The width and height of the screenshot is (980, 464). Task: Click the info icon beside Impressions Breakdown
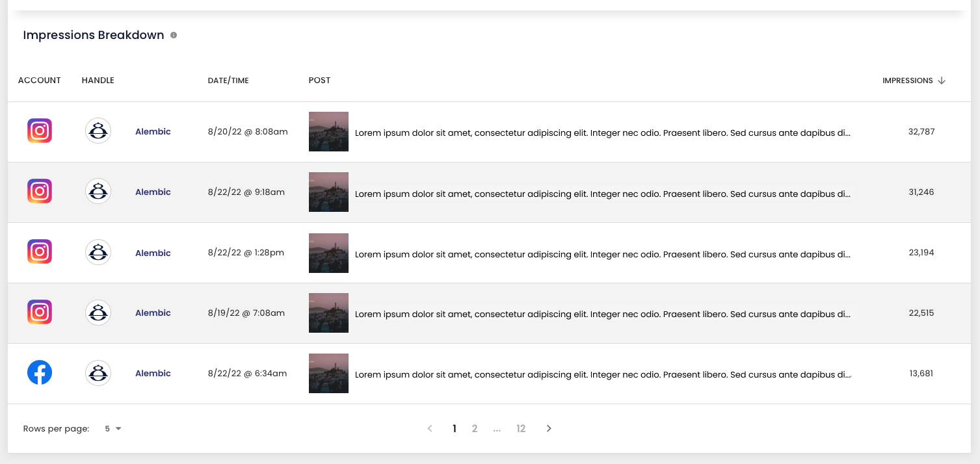pyautogui.click(x=174, y=35)
